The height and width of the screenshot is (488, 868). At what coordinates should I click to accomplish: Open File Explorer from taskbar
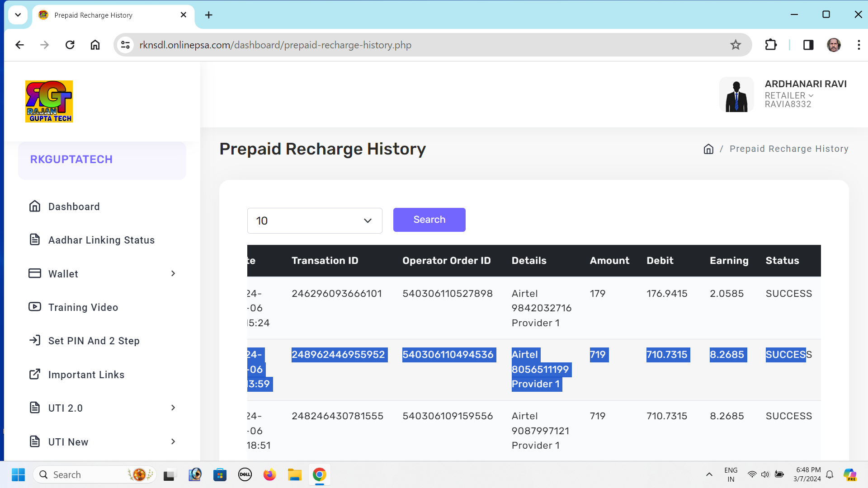pos(294,475)
